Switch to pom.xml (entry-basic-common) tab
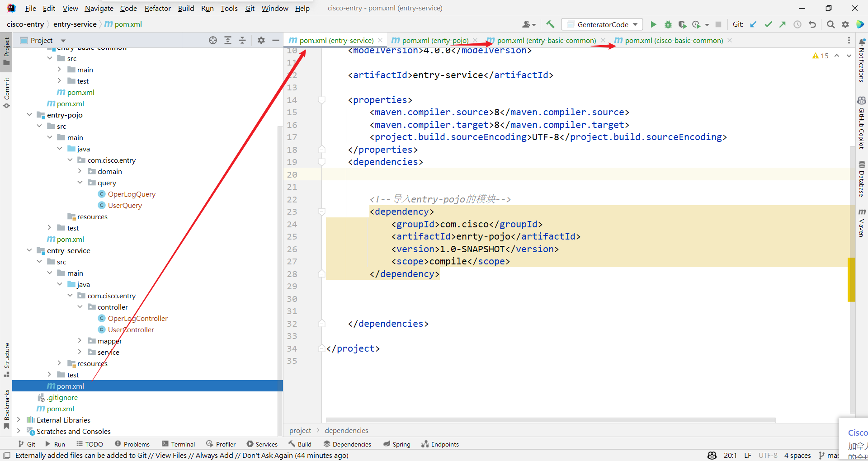Screen dimensions: 868x461 click(x=546, y=40)
